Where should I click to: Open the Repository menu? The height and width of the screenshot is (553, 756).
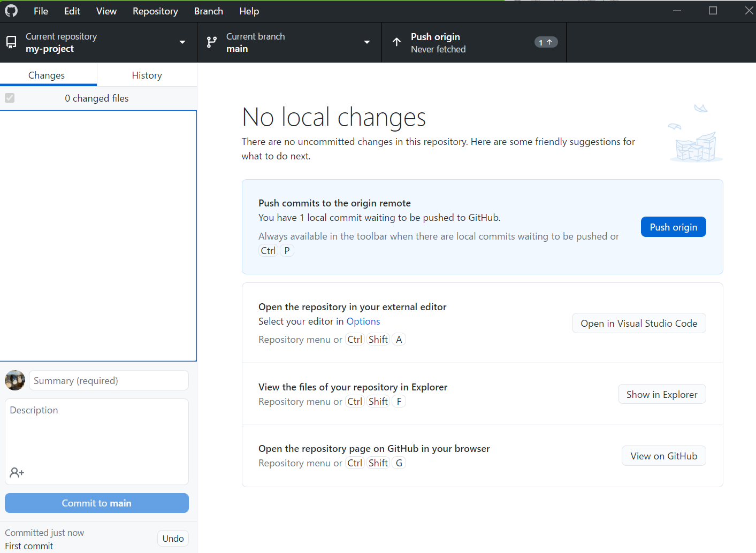[x=155, y=11]
